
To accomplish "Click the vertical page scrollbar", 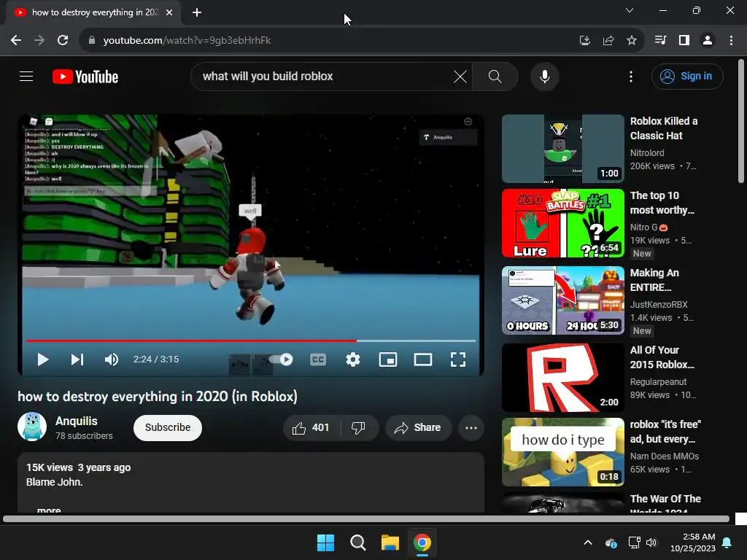I will 741,120.
